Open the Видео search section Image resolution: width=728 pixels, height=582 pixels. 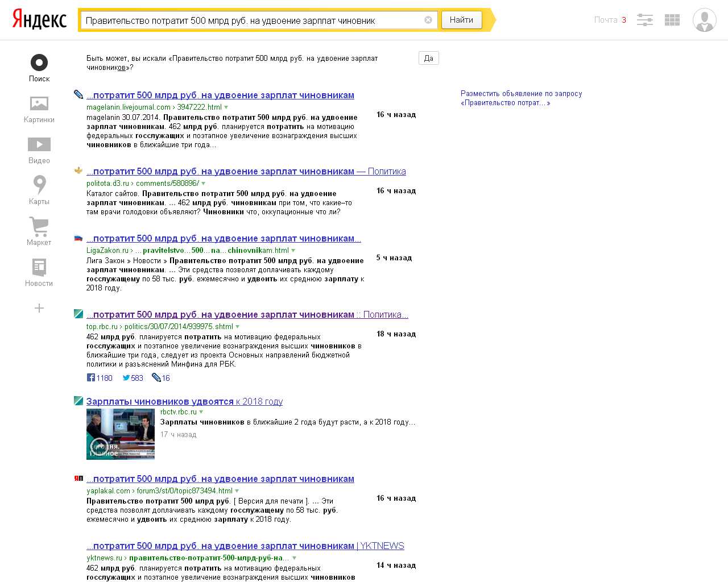pos(39,150)
